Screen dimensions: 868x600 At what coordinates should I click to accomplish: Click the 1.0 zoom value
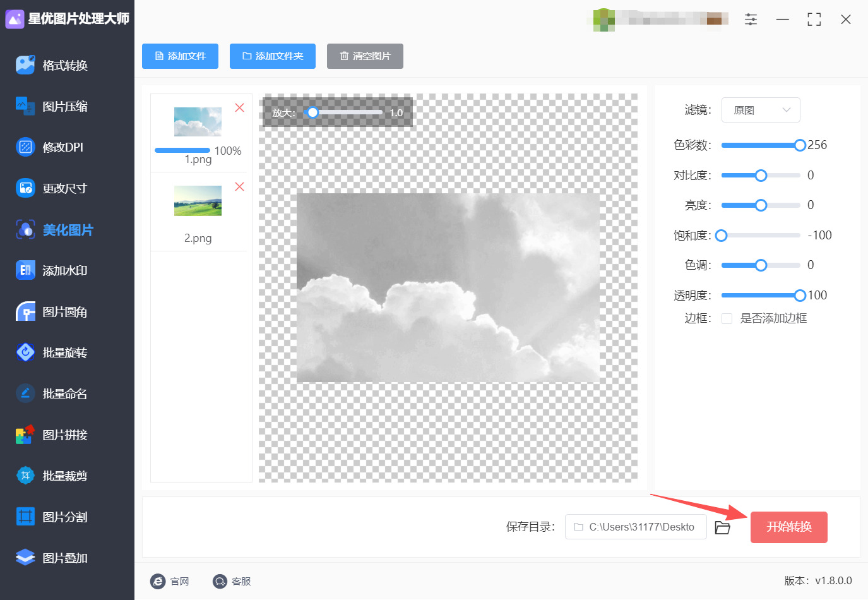(396, 113)
